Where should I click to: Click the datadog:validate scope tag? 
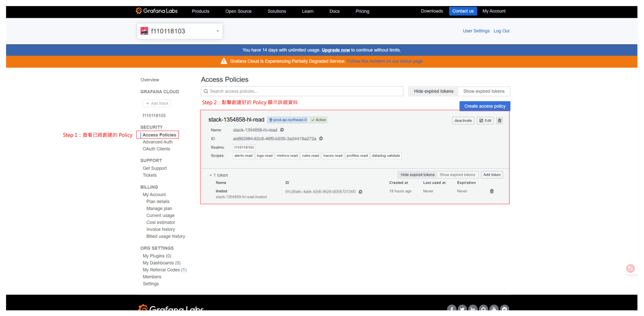[x=386, y=156]
